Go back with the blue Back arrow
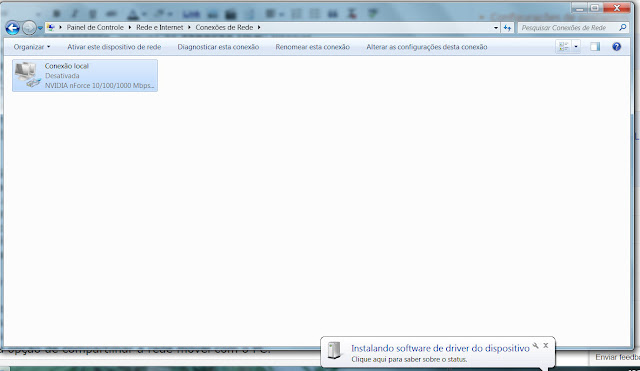This screenshot has height=371, width=640. pyautogui.click(x=13, y=28)
